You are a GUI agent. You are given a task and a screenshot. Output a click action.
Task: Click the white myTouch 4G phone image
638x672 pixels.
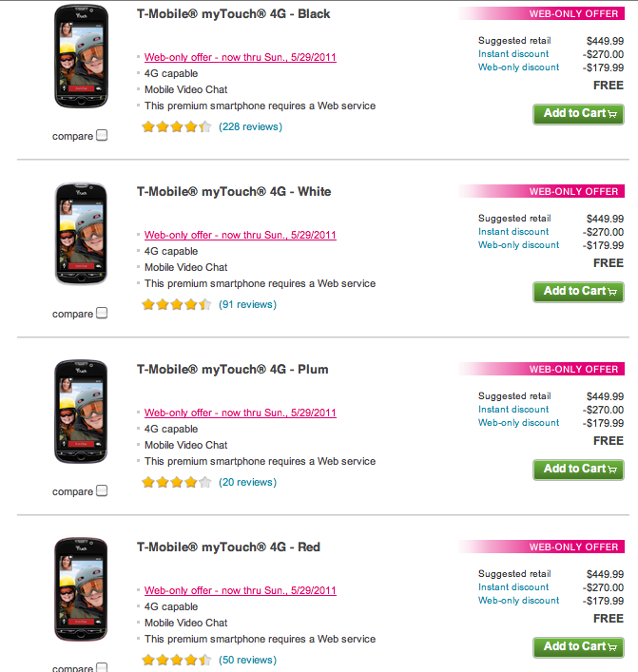click(81, 235)
